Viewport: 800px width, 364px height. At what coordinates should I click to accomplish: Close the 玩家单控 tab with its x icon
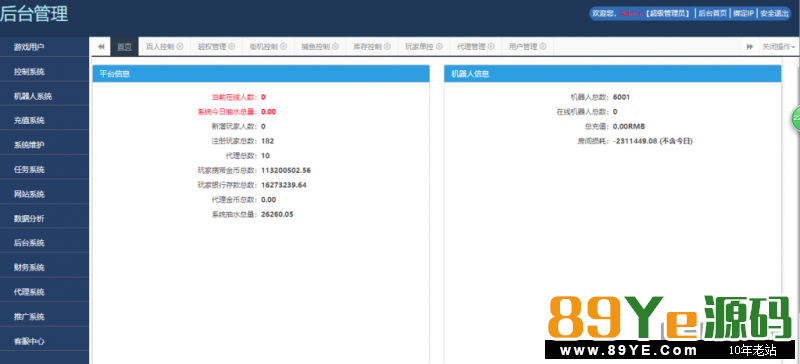(x=439, y=46)
